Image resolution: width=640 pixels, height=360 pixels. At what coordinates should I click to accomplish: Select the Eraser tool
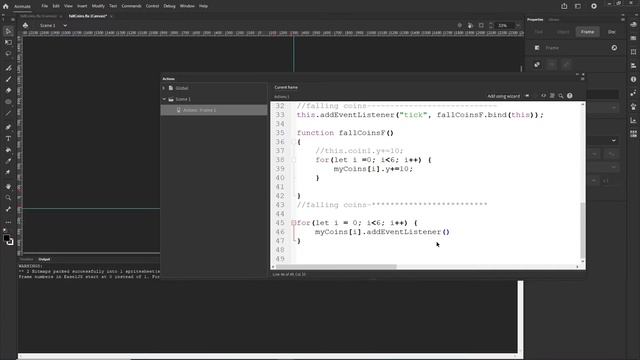[x=8, y=90]
